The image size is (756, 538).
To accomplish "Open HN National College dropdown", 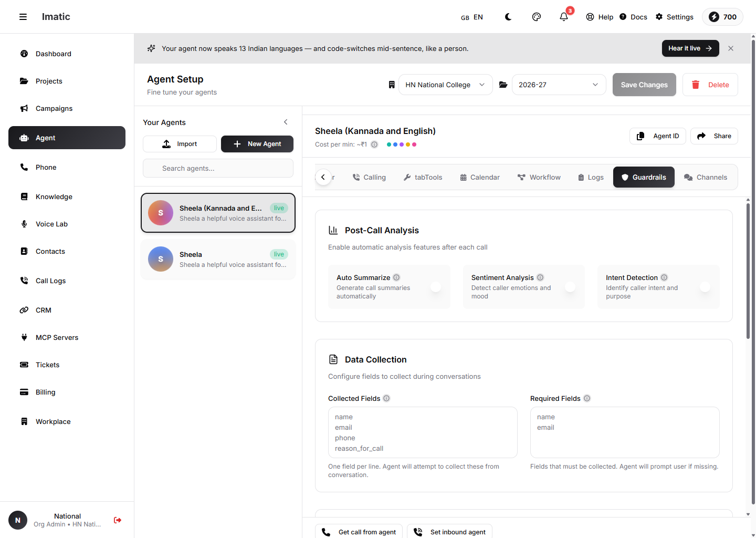I will [446, 85].
